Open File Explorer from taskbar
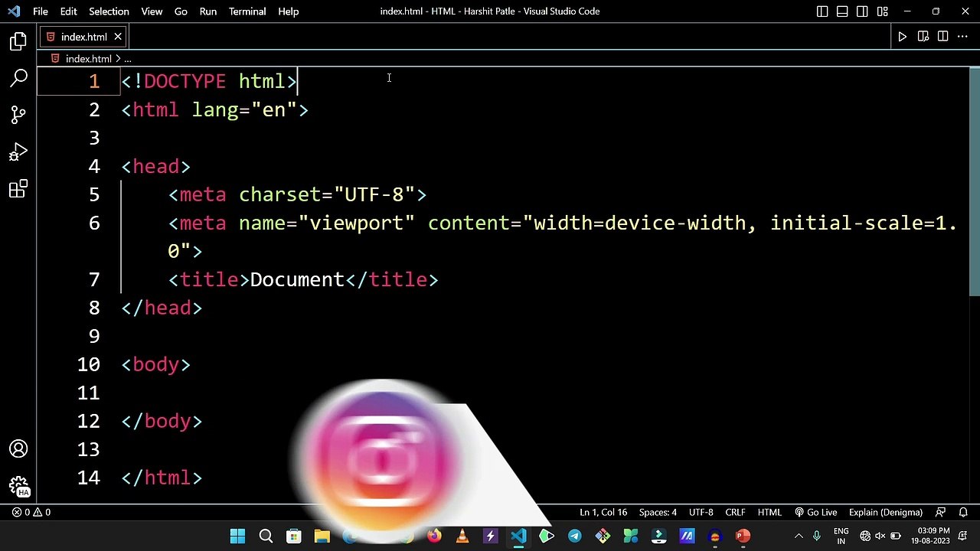 click(x=322, y=536)
